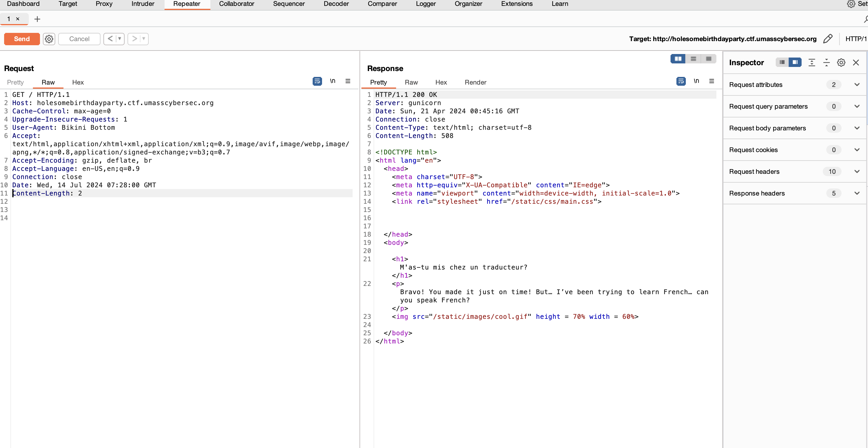The image size is (868, 448).
Task: Show non-printable characters in Response pane
Action: pos(696,81)
